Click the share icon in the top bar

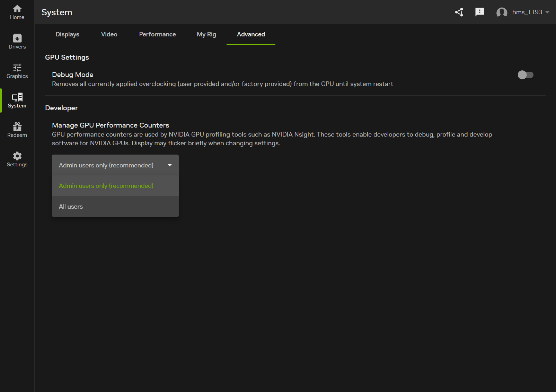pyautogui.click(x=459, y=12)
